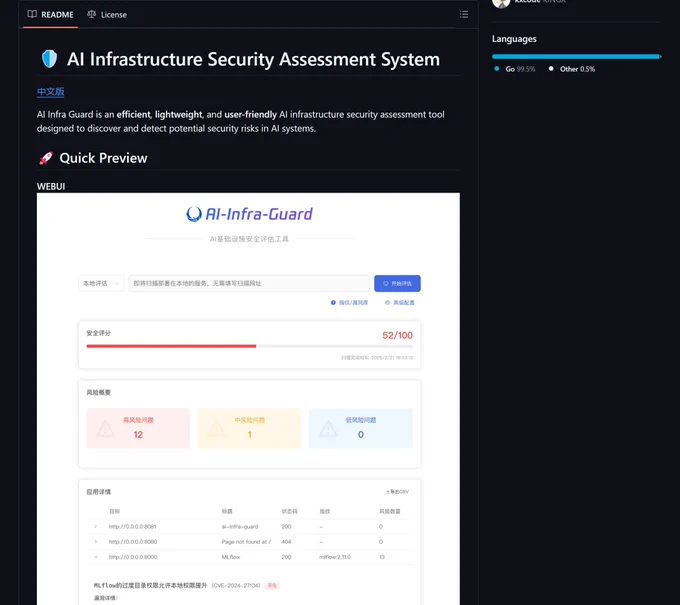This screenshot has width=680, height=605.
Task: Click the book icon beside README
Action: pos(32,14)
